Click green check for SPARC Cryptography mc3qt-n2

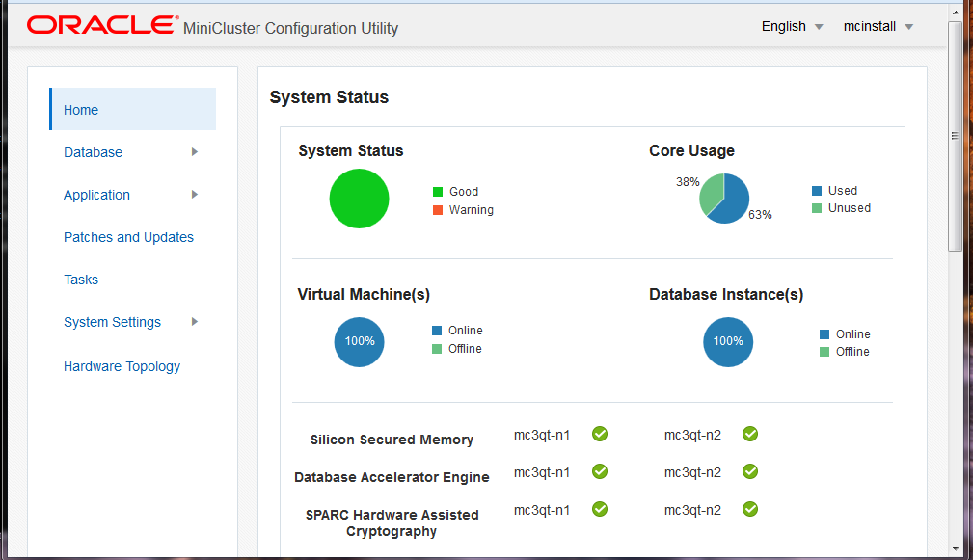point(750,509)
